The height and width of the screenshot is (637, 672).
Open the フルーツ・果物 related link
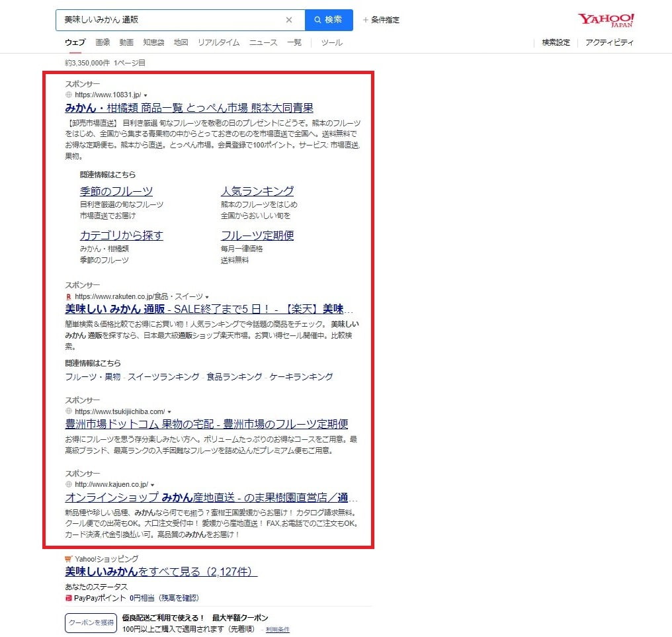93,377
